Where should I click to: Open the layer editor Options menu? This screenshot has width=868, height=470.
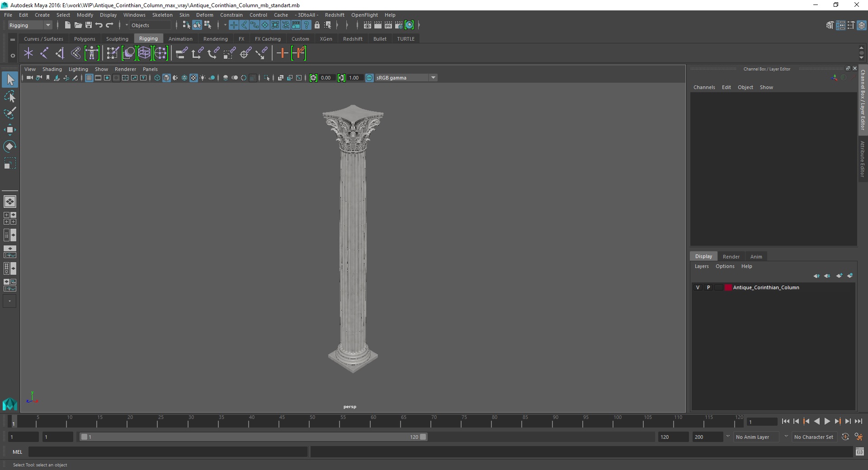click(725, 266)
